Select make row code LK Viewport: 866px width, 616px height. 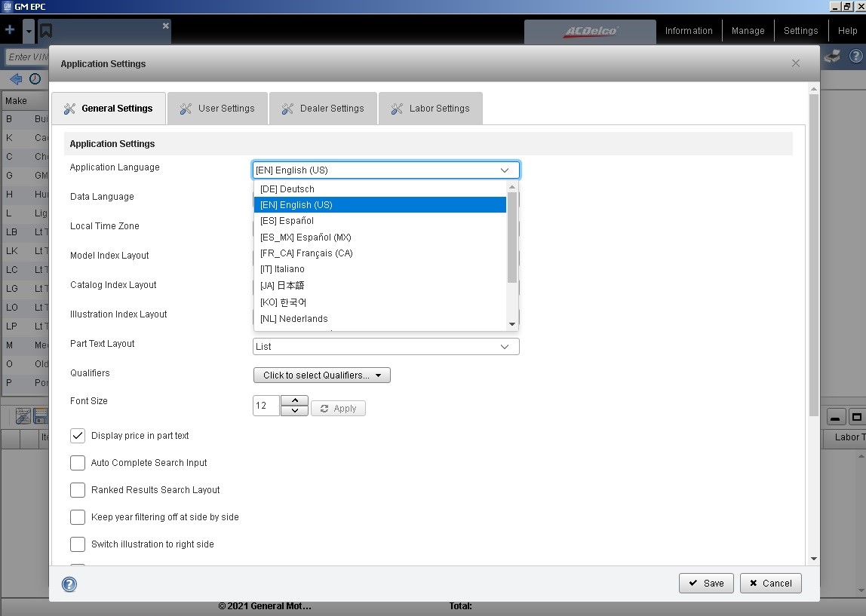[x=26, y=250]
